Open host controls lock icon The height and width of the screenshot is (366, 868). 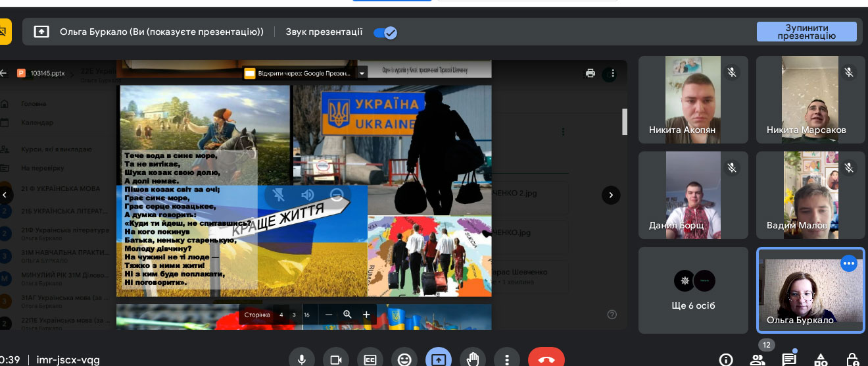(x=852, y=359)
